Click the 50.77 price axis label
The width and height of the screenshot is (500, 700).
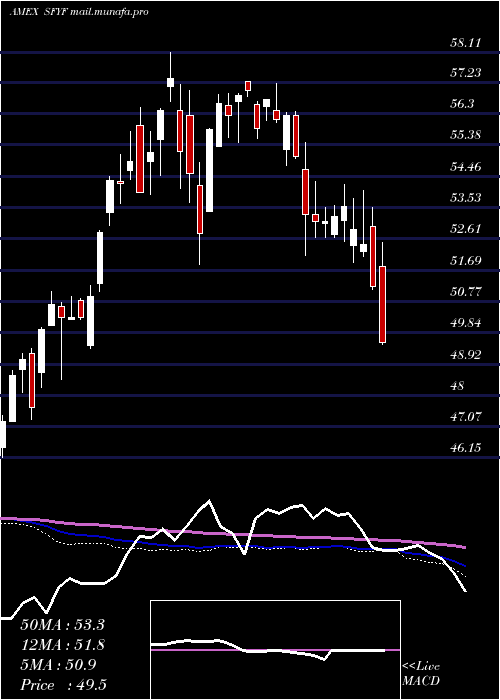(x=465, y=292)
